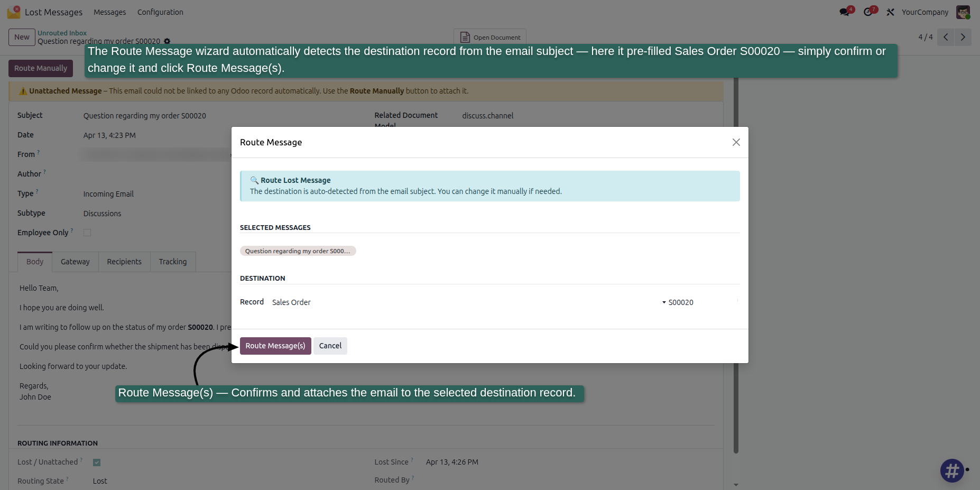Image resolution: width=980 pixels, height=490 pixels.
Task: Open the Messages menu
Action: 110,12
